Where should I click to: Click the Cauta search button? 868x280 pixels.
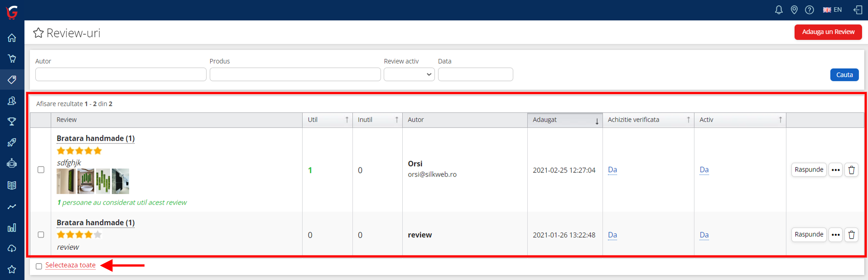click(x=844, y=75)
